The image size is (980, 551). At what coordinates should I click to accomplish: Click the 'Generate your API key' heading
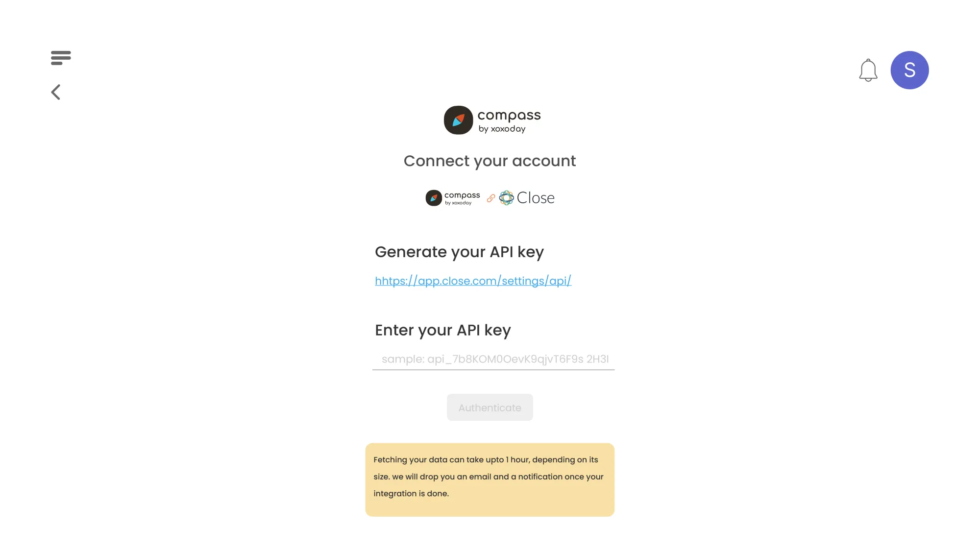coord(459,252)
